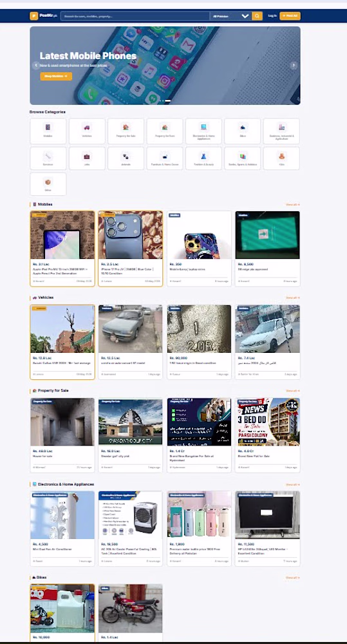The height and width of the screenshot is (644, 347).
Task: Click View all for Vehicles section
Action: click(x=293, y=298)
